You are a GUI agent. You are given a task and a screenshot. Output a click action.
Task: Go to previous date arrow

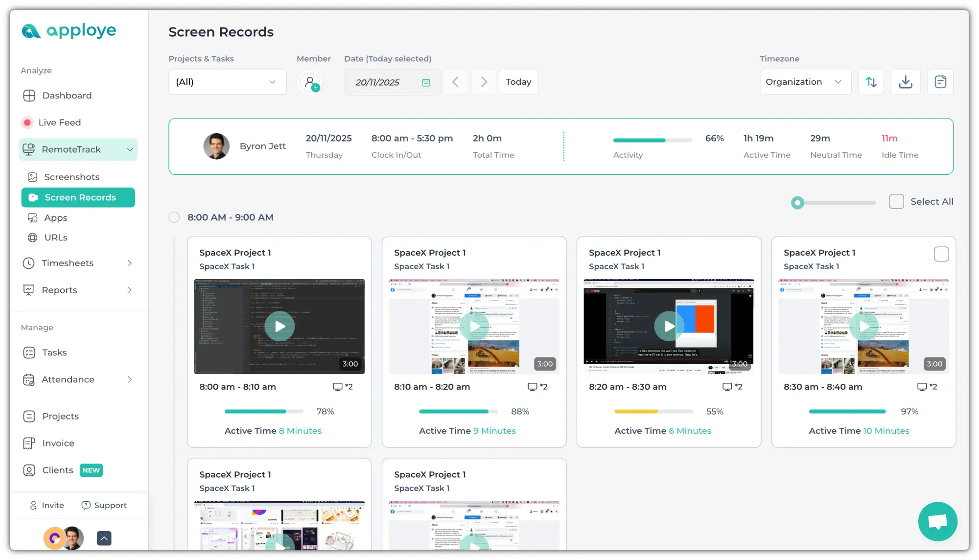455,82
